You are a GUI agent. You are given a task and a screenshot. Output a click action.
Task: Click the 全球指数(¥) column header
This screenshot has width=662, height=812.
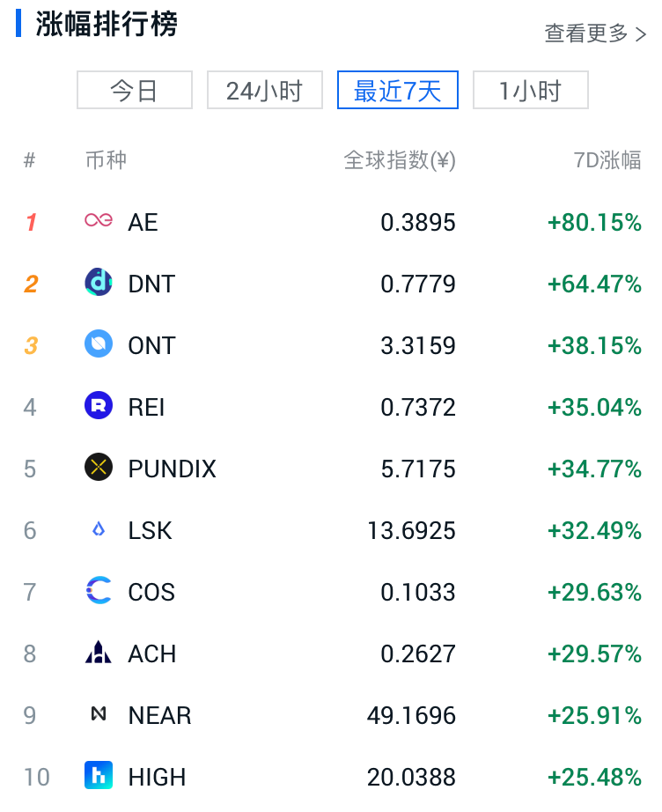[x=399, y=160]
